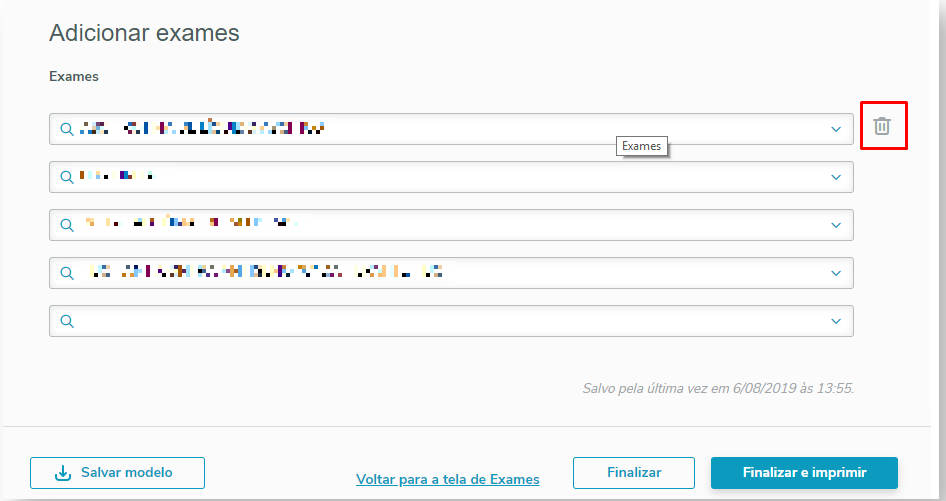
Task: Click the search icon in the fourth exam field
Action: (x=67, y=273)
